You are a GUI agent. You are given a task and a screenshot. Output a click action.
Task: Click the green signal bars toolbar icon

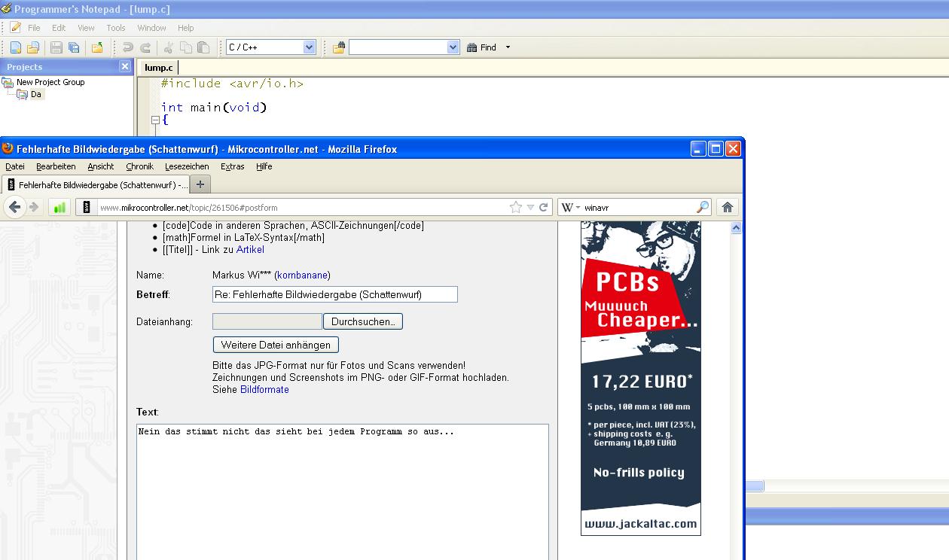point(59,207)
